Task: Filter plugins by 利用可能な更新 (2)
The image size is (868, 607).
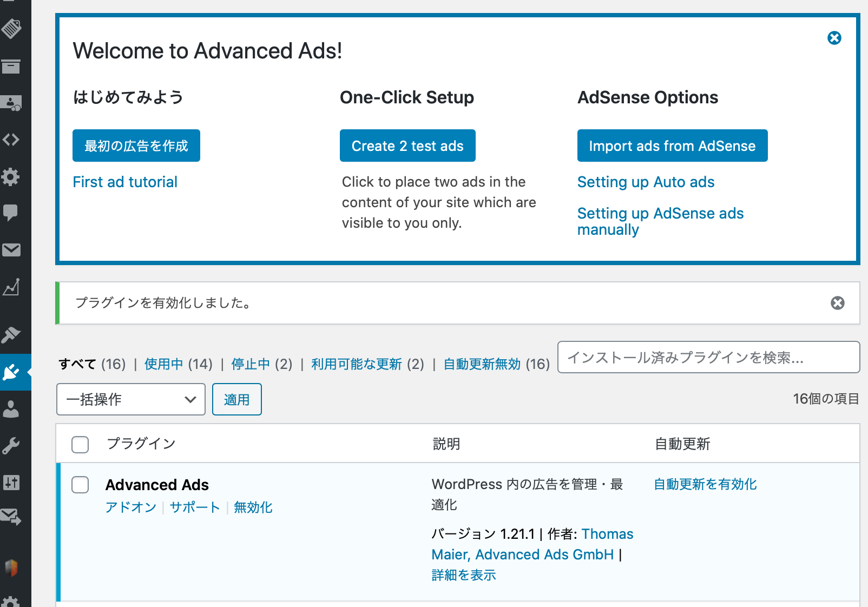Action: [368, 364]
